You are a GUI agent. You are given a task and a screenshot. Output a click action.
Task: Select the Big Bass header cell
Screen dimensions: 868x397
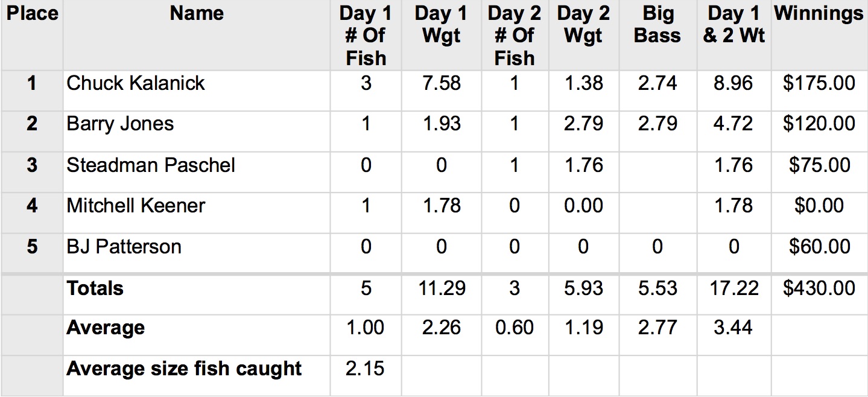click(657, 25)
